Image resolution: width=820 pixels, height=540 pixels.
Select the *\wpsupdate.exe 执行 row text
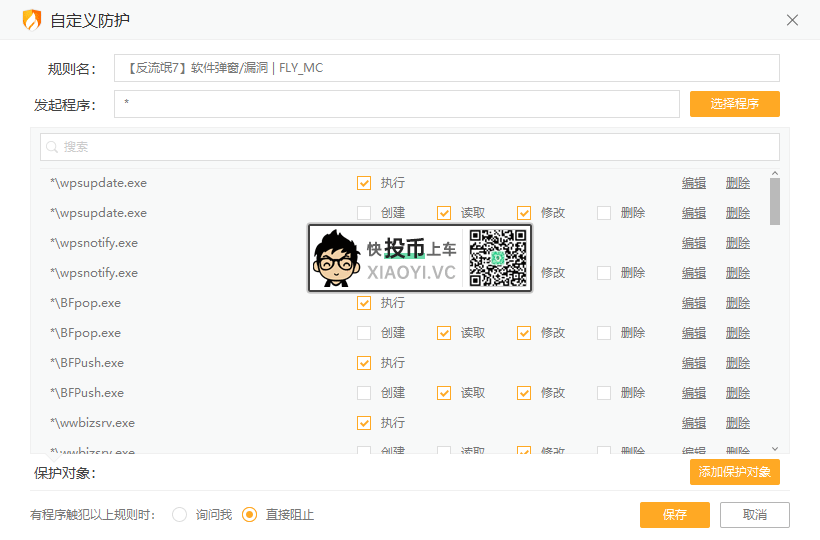point(98,183)
